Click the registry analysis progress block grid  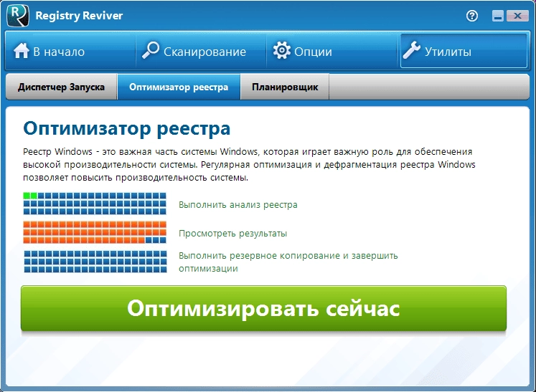95,204
